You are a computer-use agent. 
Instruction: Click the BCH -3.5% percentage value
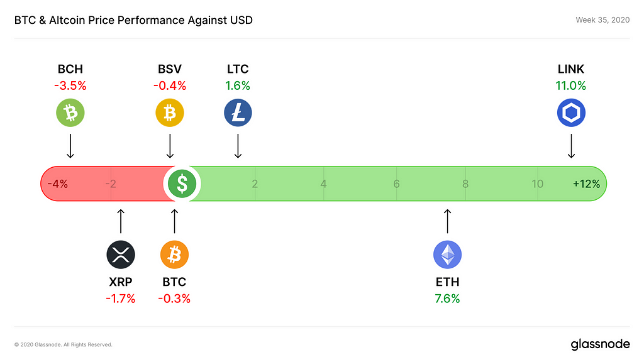point(70,85)
